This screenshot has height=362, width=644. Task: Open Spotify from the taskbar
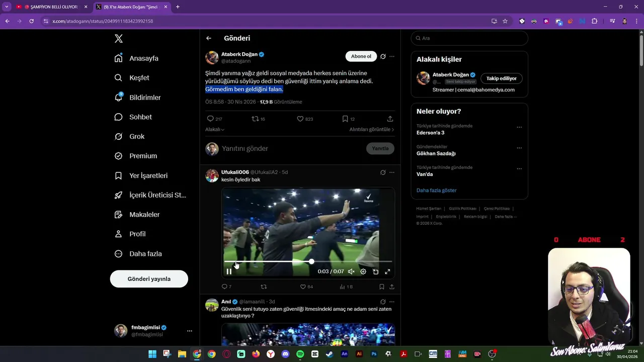pos(300,354)
